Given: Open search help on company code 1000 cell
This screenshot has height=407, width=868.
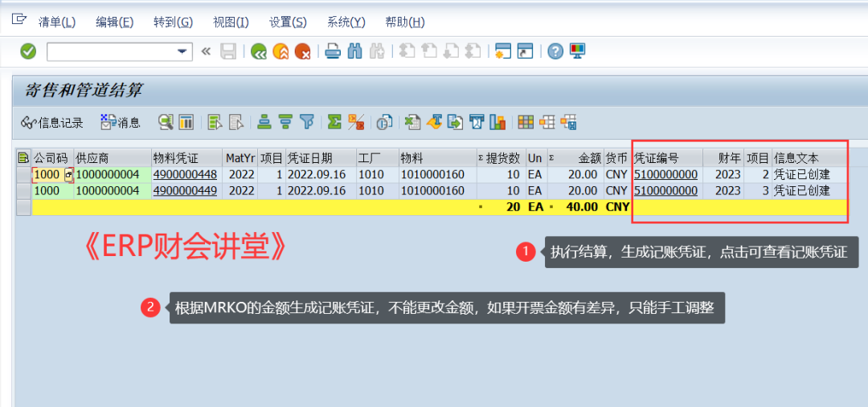Looking at the screenshot, I should [68, 174].
